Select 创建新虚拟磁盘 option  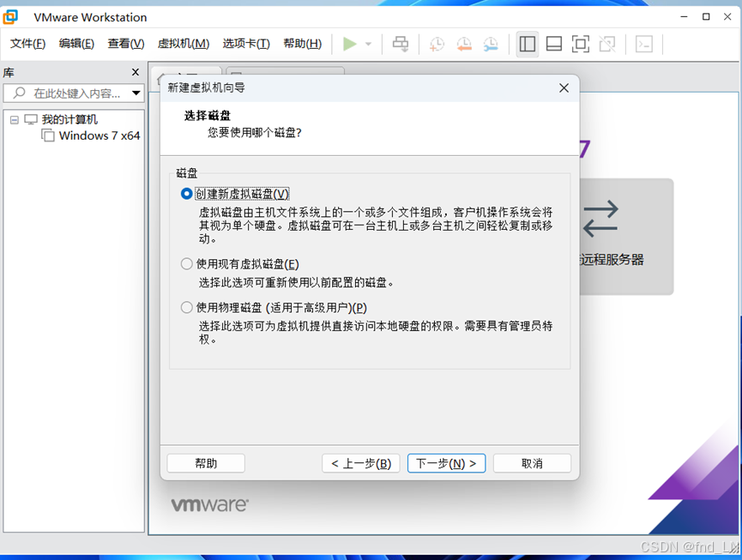[x=186, y=193]
